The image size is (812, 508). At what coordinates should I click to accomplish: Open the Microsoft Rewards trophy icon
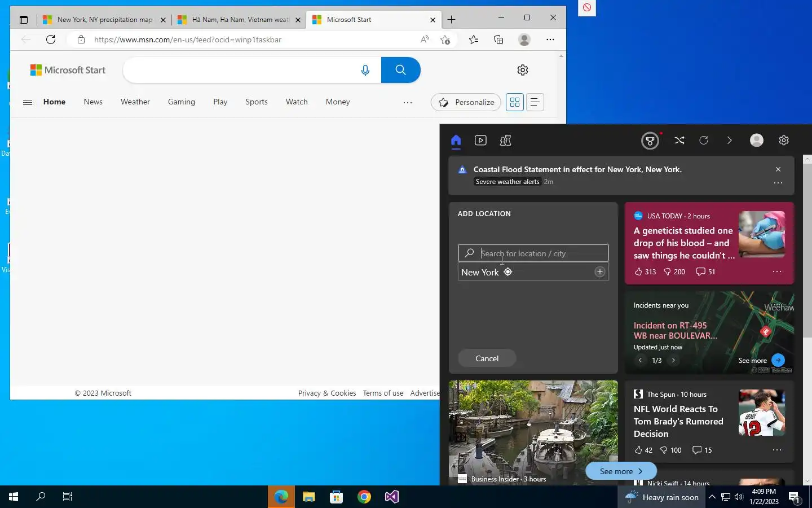pos(650,141)
